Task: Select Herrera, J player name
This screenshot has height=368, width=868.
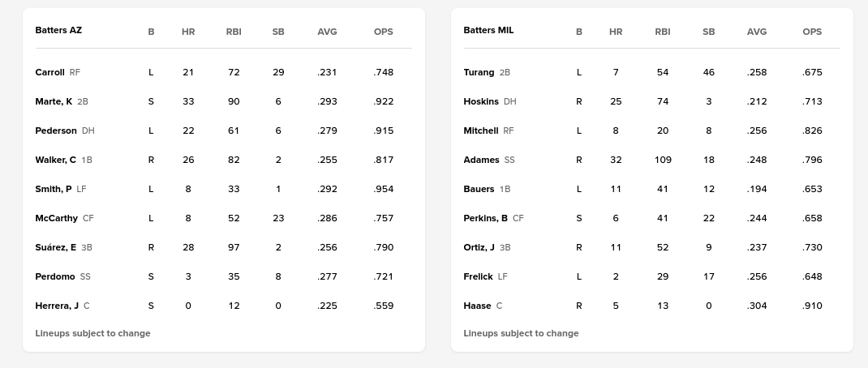Action: (x=57, y=306)
